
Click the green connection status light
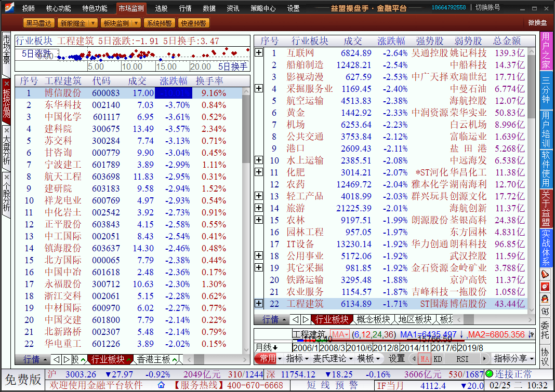[489, 374]
